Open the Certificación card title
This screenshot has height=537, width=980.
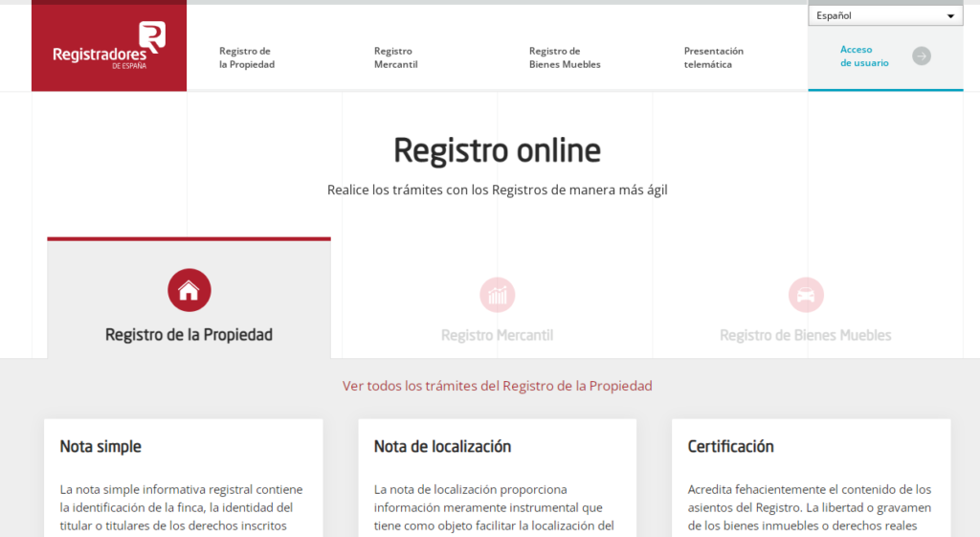coord(730,446)
